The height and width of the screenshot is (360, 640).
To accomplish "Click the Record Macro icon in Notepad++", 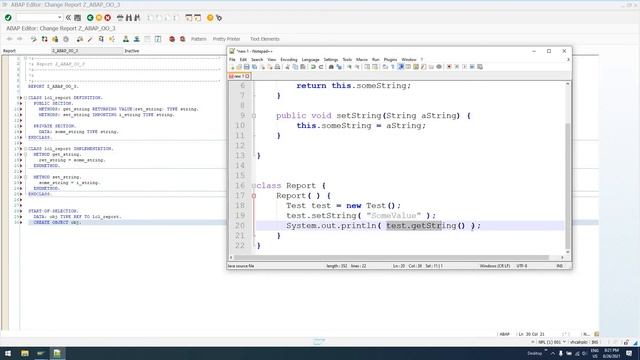I will click(x=449, y=67).
